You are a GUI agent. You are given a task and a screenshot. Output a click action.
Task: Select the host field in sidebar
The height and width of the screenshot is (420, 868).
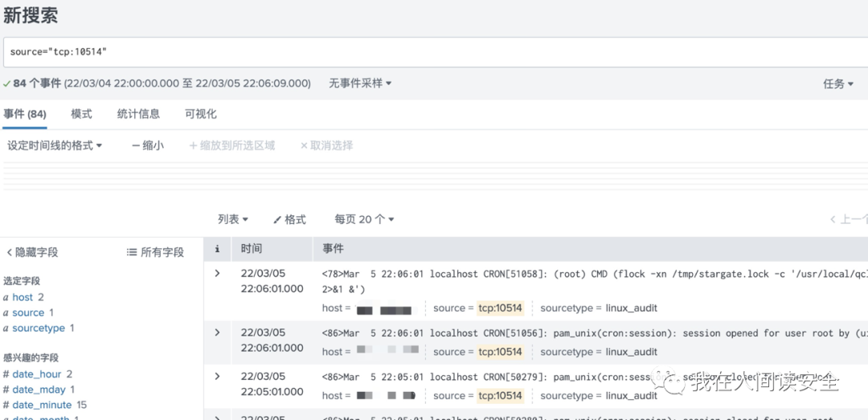[23, 298]
